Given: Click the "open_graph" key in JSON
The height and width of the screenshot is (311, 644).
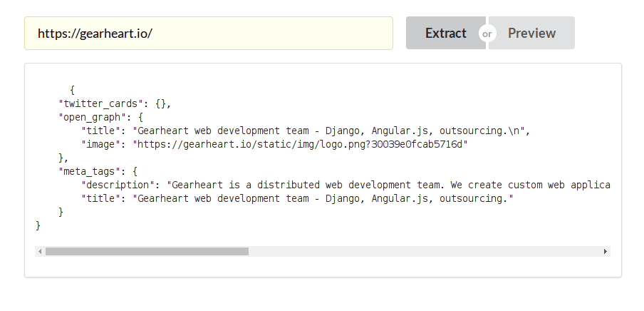Looking at the screenshot, I should [x=92, y=117].
